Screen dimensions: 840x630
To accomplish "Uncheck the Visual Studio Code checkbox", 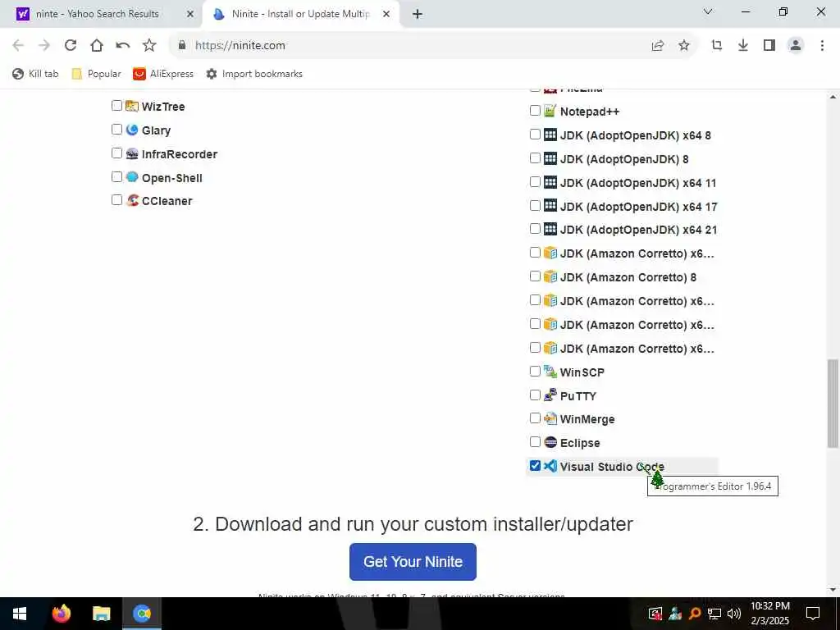I will pyautogui.click(x=535, y=466).
